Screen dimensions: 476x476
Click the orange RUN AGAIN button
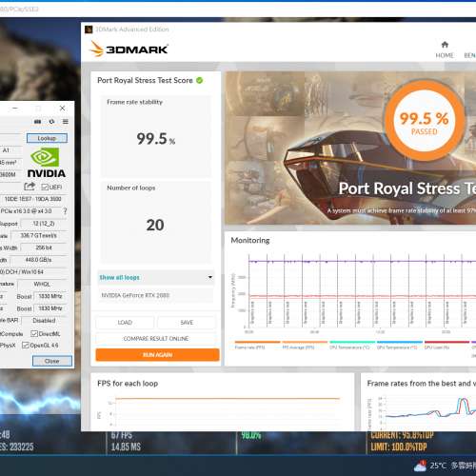click(x=157, y=355)
